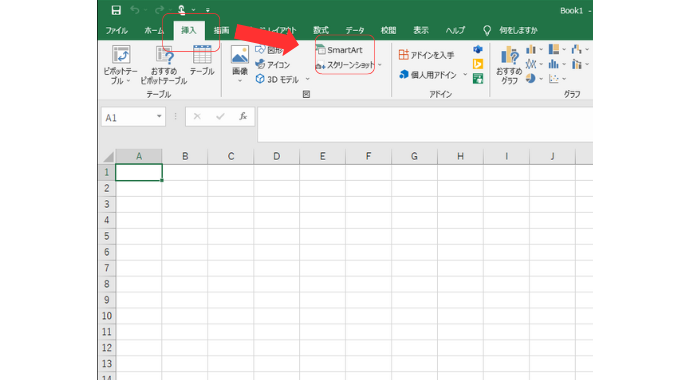The image size is (690, 380).
Task: Expand the 個人用アドイン dropdown arrow
Action: coord(465,75)
